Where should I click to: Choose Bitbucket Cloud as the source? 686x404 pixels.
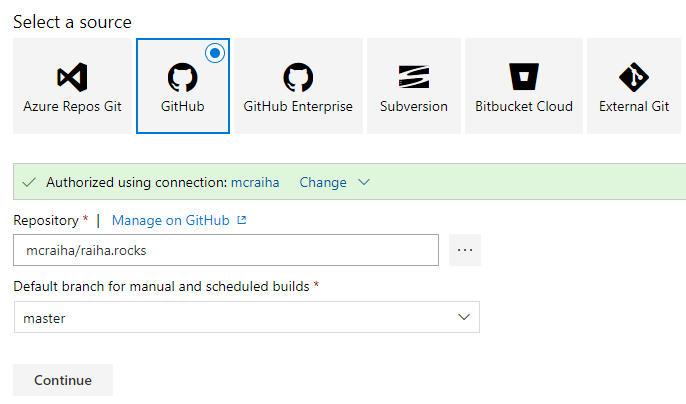(524, 86)
